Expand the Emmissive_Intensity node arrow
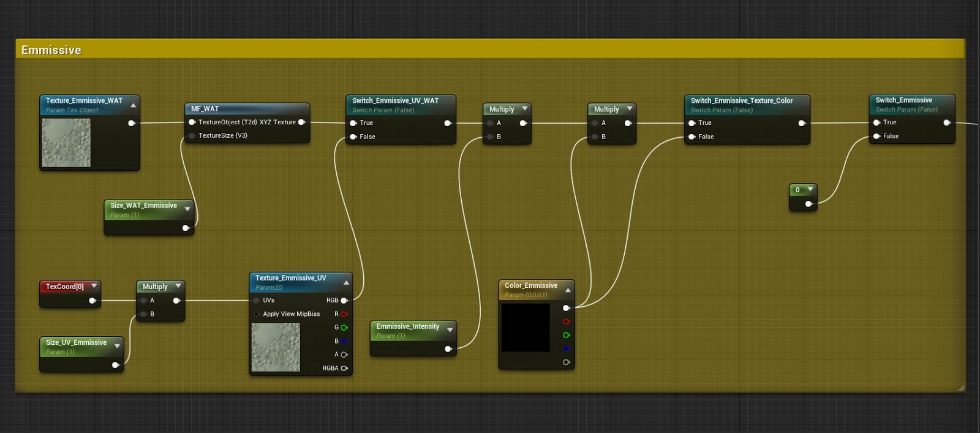This screenshot has height=433, width=980. click(x=450, y=330)
